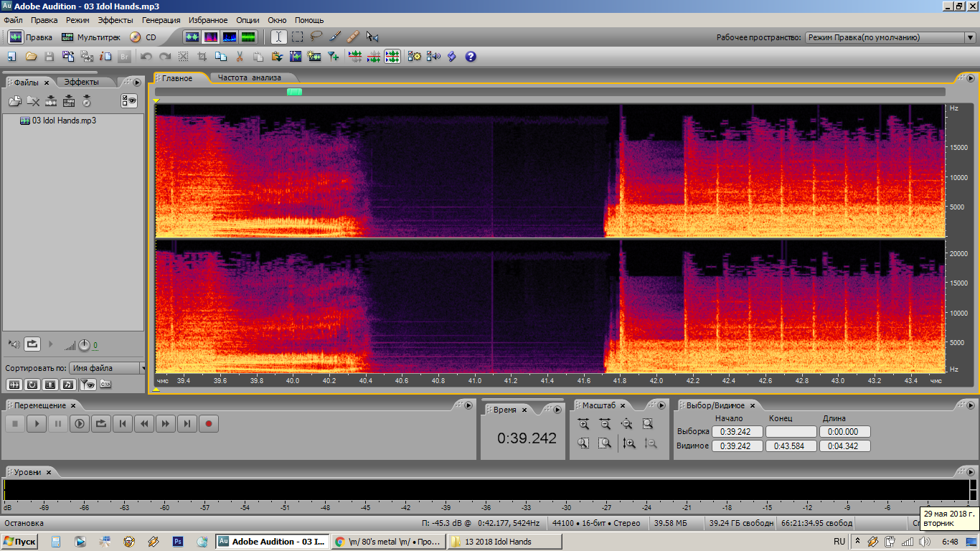Click the Stop button in transport

15,424
